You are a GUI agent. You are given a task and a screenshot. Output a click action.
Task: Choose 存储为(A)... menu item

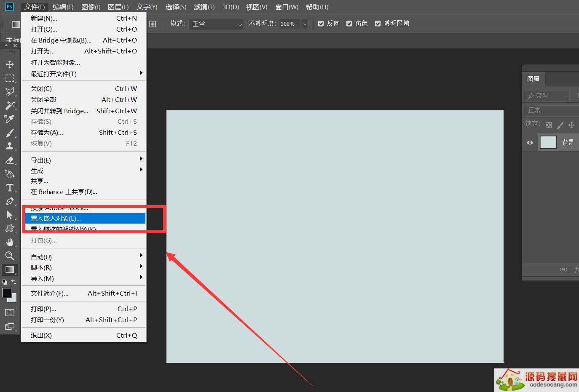[83, 132]
